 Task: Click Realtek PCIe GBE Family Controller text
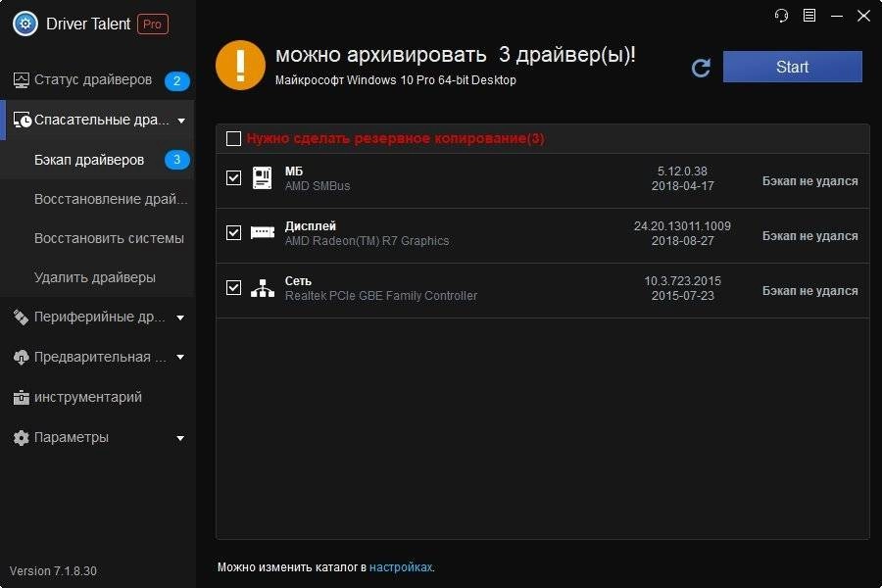pos(381,296)
